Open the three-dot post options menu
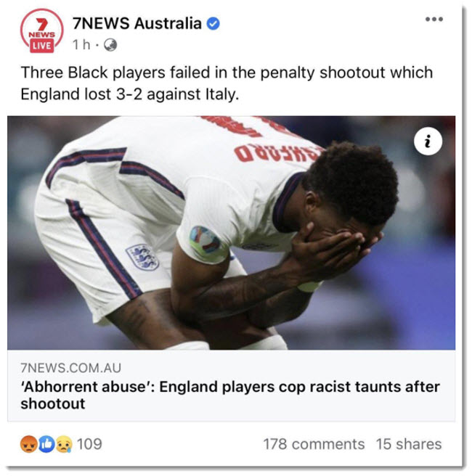This screenshot has width=472, height=476. (x=434, y=19)
